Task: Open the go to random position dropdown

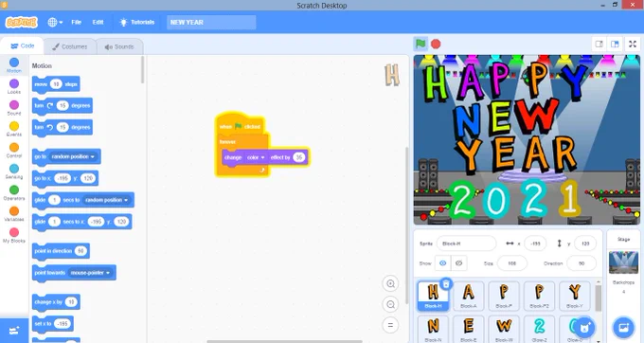Action: (73, 156)
